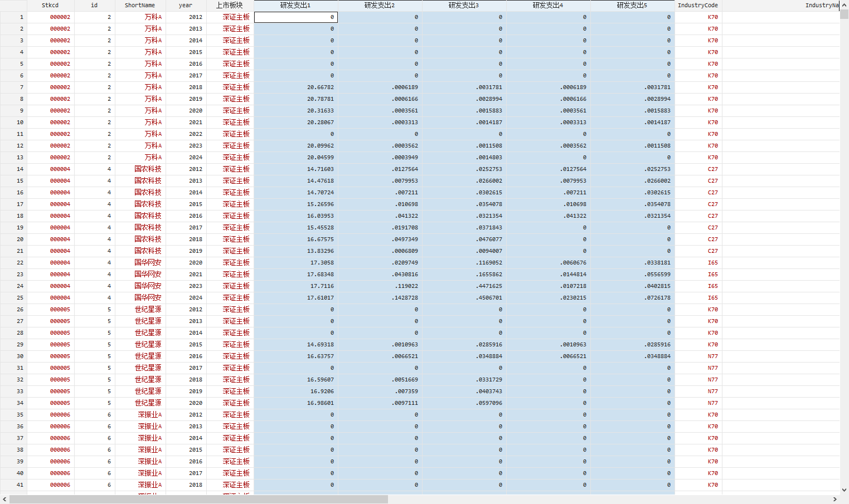Click the scroll-right arrow on horizontal scrollbar
Viewport: 849px width, 504px height.
[x=835, y=500]
